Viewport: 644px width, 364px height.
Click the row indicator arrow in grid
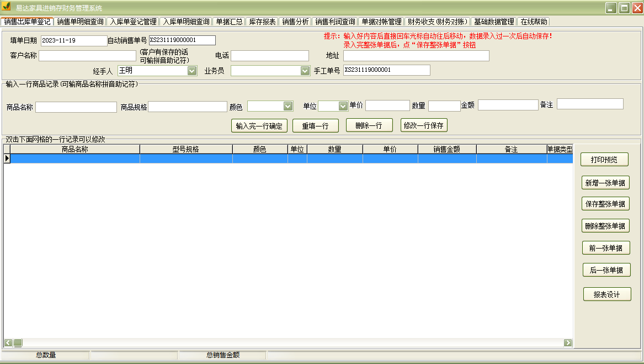point(7,159)
